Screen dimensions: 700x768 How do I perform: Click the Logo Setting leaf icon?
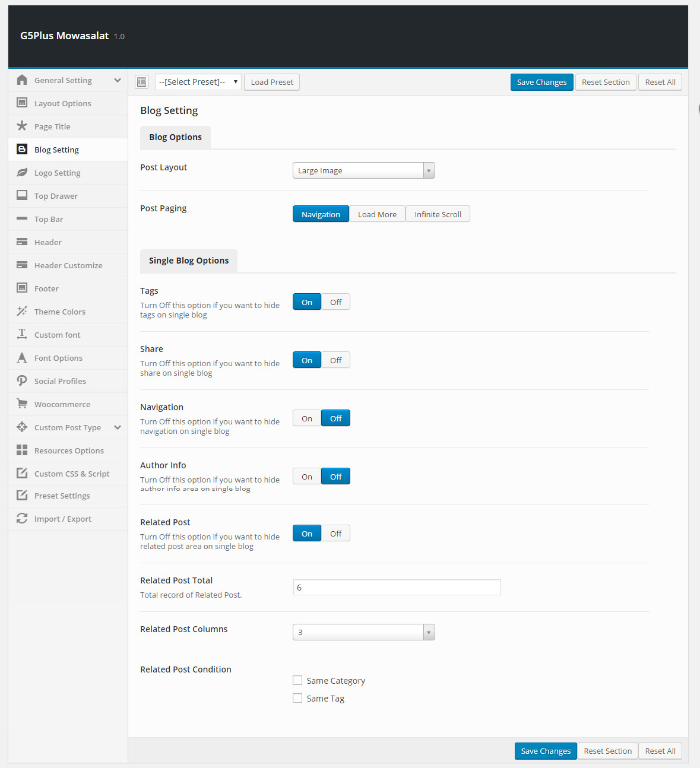pyautogui.click(x=22, y=172)
